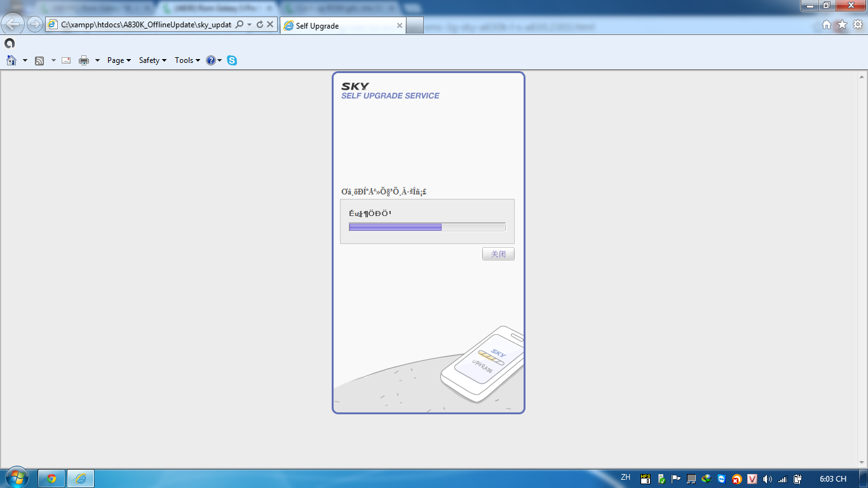868x488 pixels.
Task: Click the scrollbar down arrow on the page
Action: [862, 463]
